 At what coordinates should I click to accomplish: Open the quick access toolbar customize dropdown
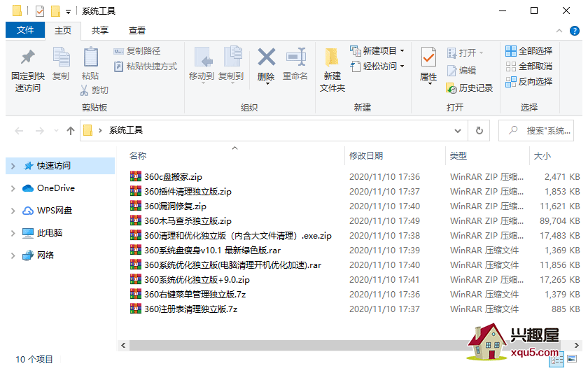tap(69, 12)
